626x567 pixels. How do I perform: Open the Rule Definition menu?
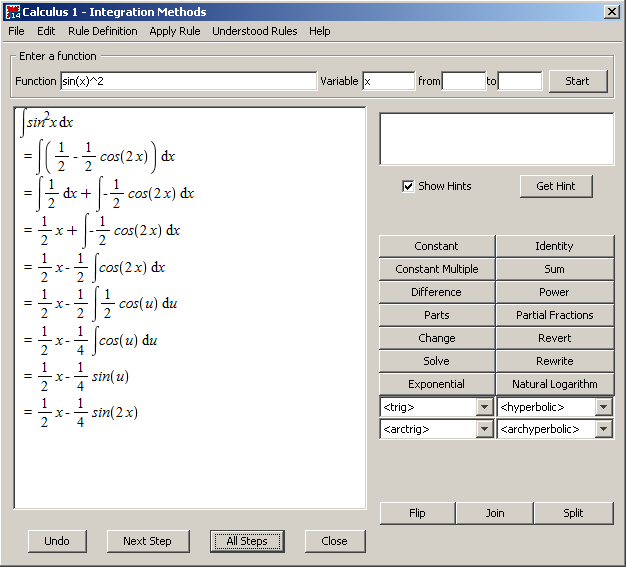coord(103,31)
